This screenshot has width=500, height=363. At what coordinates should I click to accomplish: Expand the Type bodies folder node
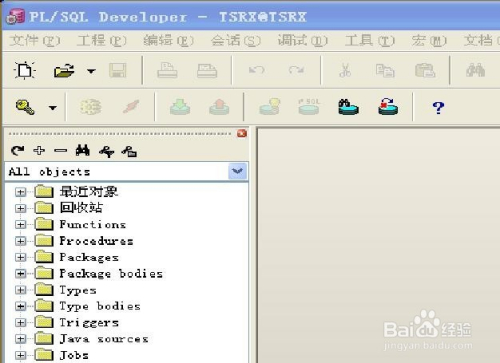coord(20,306)
